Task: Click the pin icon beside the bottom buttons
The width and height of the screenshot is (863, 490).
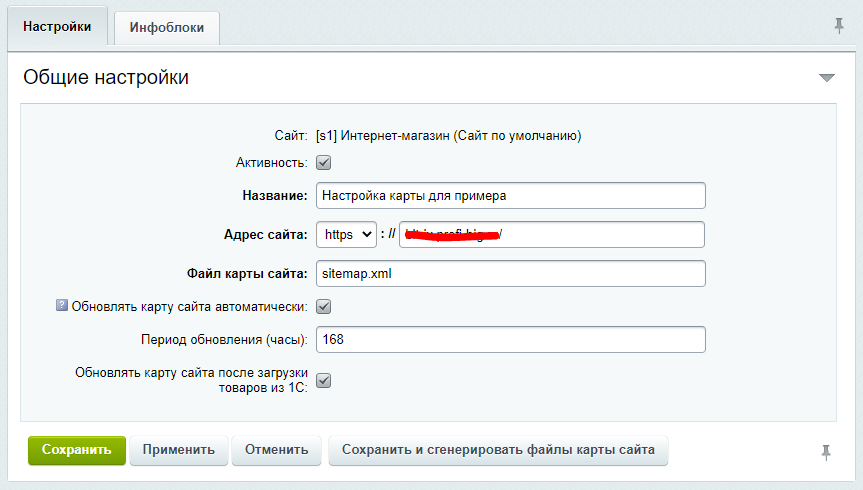Action: click(x=826, y=452)
